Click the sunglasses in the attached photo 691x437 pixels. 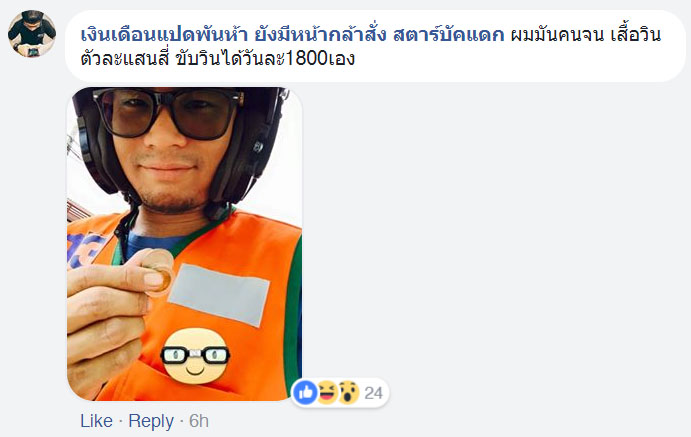pyautogui.click(x=167, y=112)
